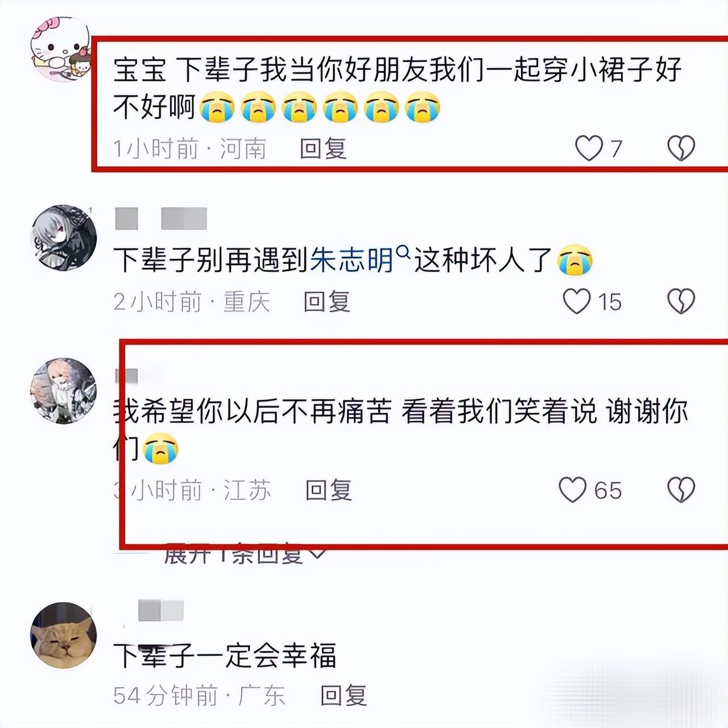Open the Hello Kitty avatar profile
728x728 pixels.
[x=61, y=49]
